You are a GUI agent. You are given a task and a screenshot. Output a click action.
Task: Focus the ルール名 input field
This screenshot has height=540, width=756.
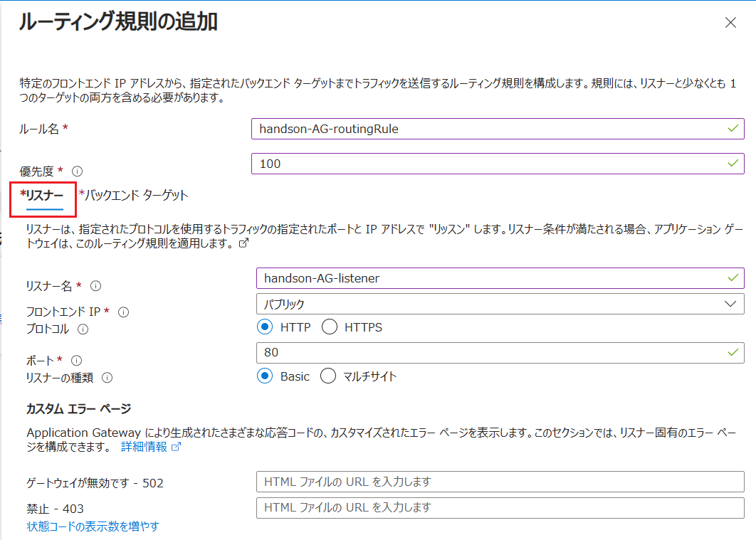point(498,129)
